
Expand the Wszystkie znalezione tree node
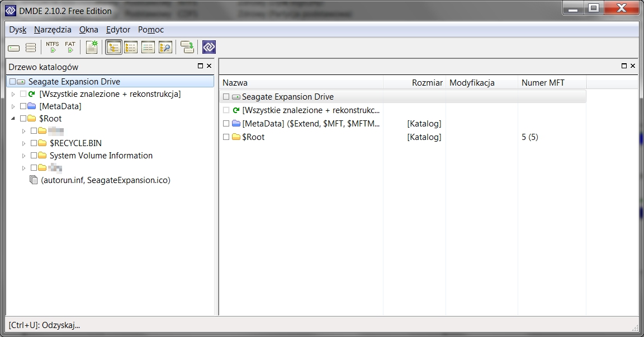tap(13, 94)
